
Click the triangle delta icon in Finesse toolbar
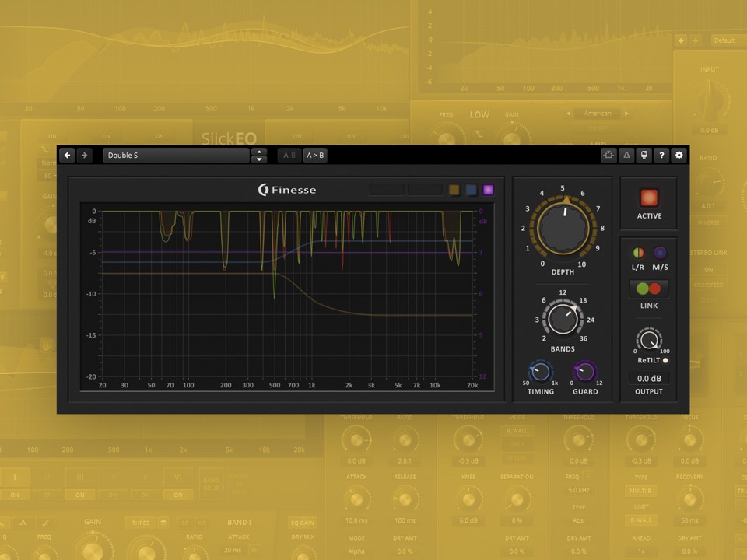coord(626,156)
